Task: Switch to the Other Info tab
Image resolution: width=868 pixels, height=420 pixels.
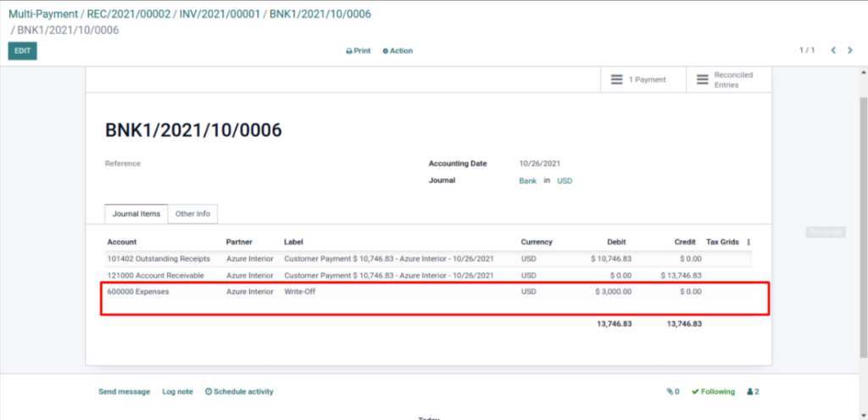Action: [x=192, y=214]
